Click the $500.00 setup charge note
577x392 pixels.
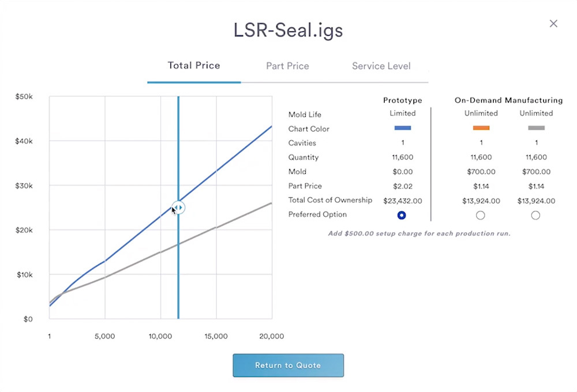click(419, 233)
